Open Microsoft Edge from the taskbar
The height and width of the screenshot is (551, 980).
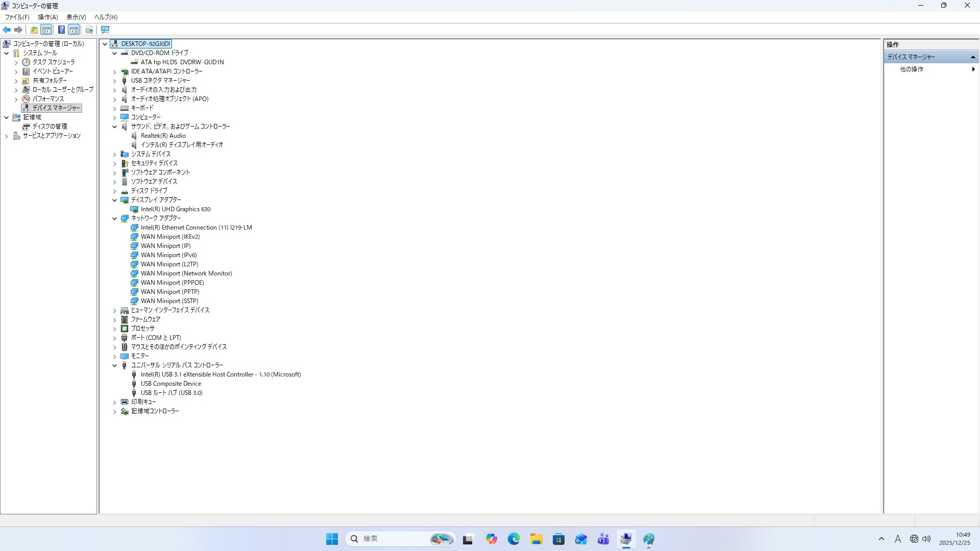[x=513, y=539]
